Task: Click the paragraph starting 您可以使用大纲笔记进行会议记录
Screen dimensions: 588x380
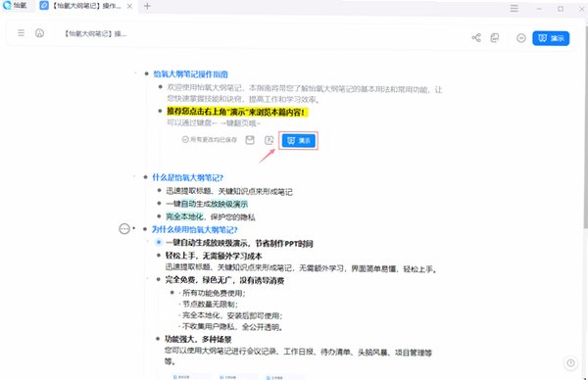Action: [298, 356]
